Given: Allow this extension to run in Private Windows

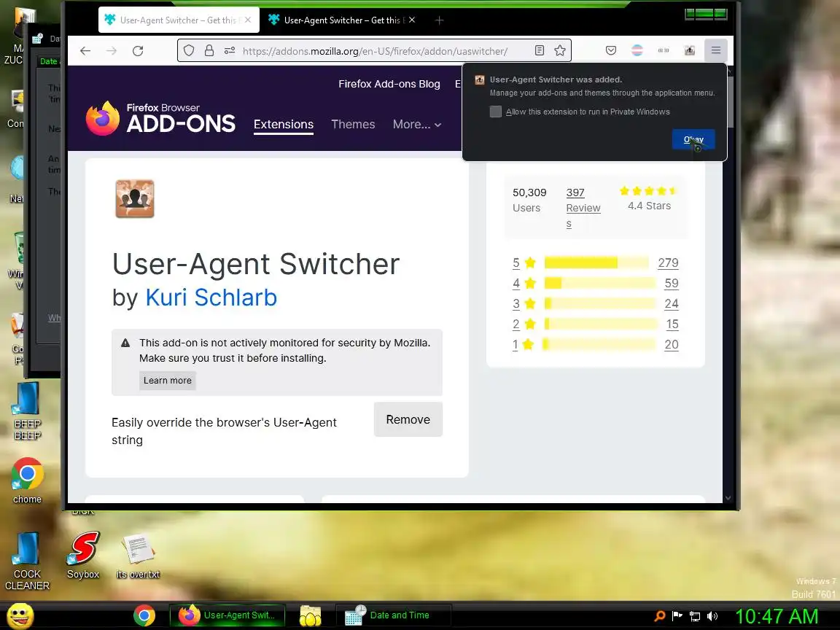Looking at the screenshot, I should (496, 112).
